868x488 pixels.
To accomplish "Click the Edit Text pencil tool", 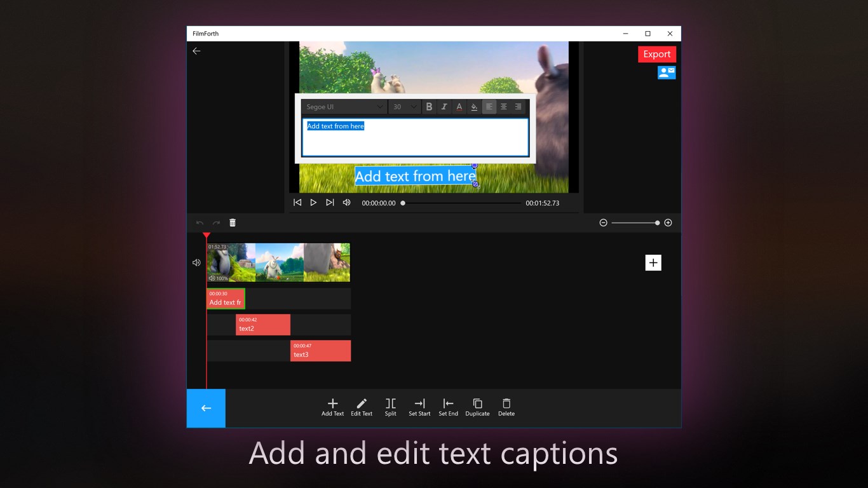I will tap(362, 407).
